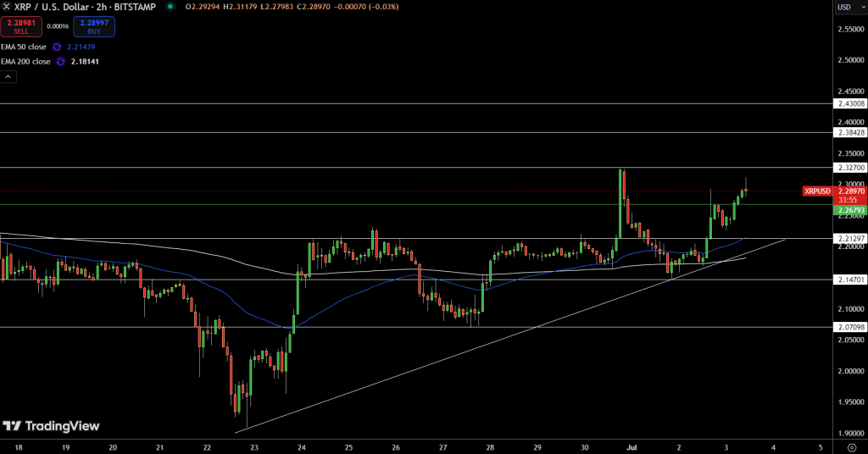Select the 2.07098 horizontal line label
Viewport: 868px width, 454px height.
coord(850,327)
